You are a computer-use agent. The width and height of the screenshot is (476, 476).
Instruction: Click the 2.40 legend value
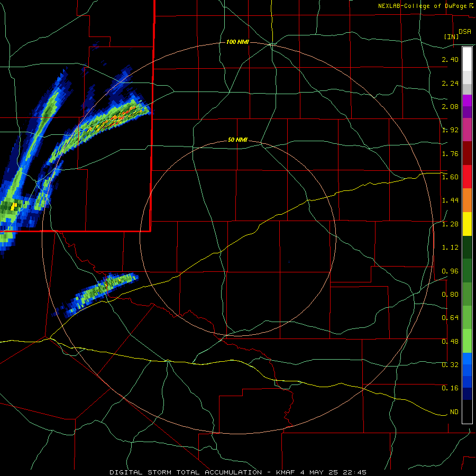tap(450, 59)
